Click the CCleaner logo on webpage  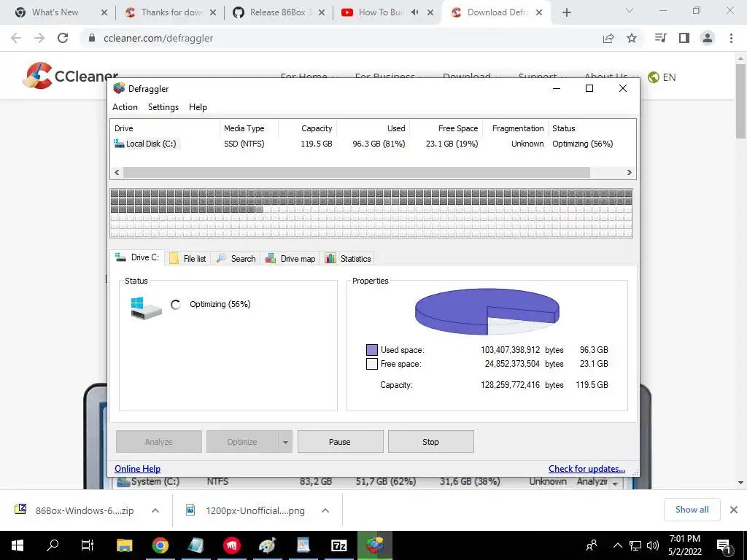(x=70, y=76)
